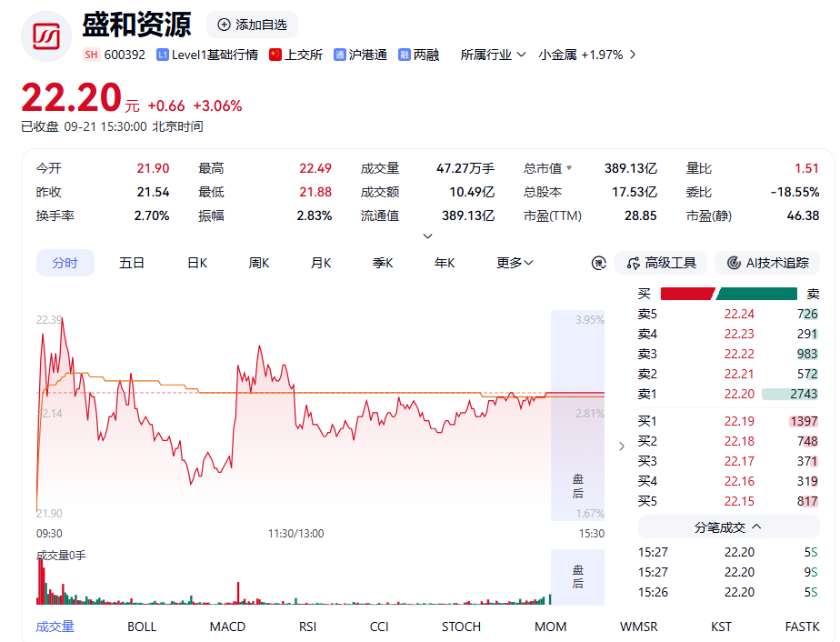Click the circular chart settings icon
The width and height of the screenshot is (840, 642).
[x=598, y=263]
